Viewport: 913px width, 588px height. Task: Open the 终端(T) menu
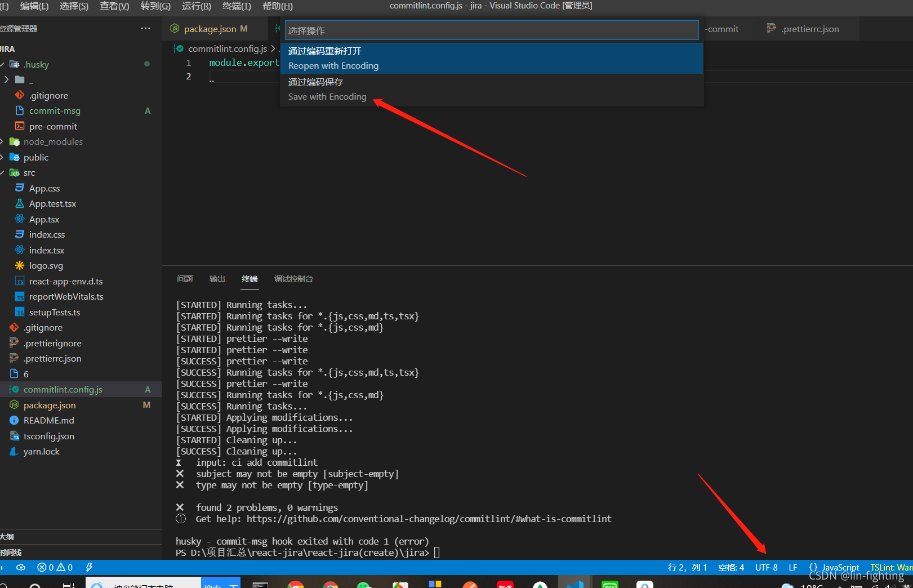[x=237, y=6]
